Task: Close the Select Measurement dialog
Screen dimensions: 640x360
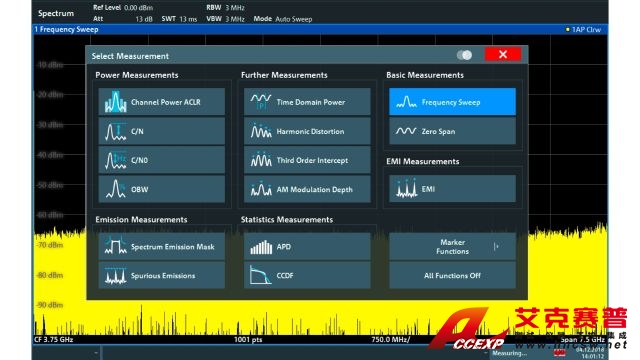Action: coord(503,54)
